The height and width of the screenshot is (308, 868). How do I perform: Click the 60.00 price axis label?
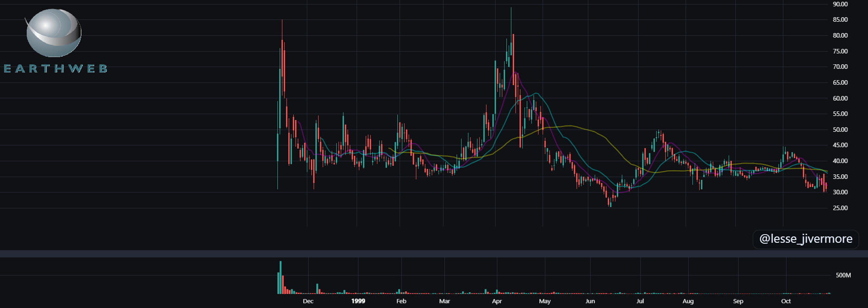click(x=840, y=98)
